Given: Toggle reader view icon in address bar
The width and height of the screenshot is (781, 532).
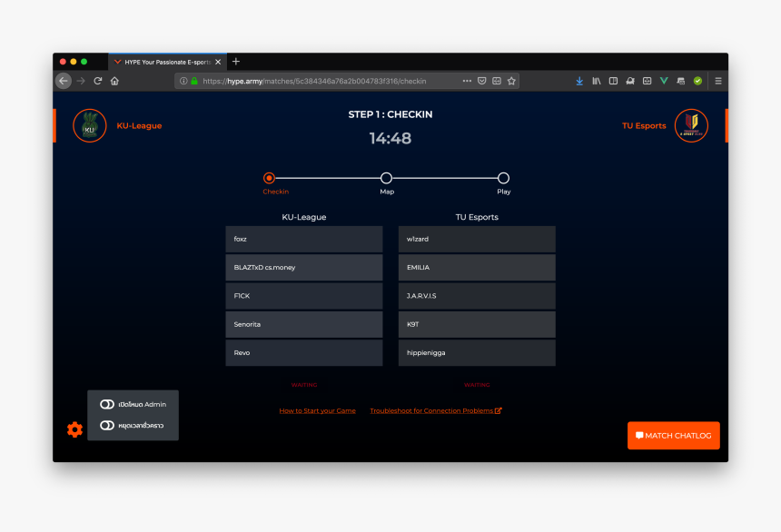Looking at the screenshot, I should (x=497, y=81).
